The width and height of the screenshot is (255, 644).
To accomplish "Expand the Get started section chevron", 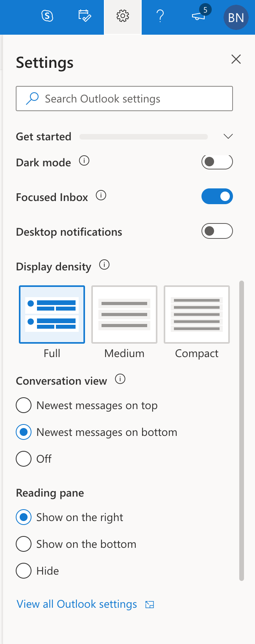I will [228, 136].
